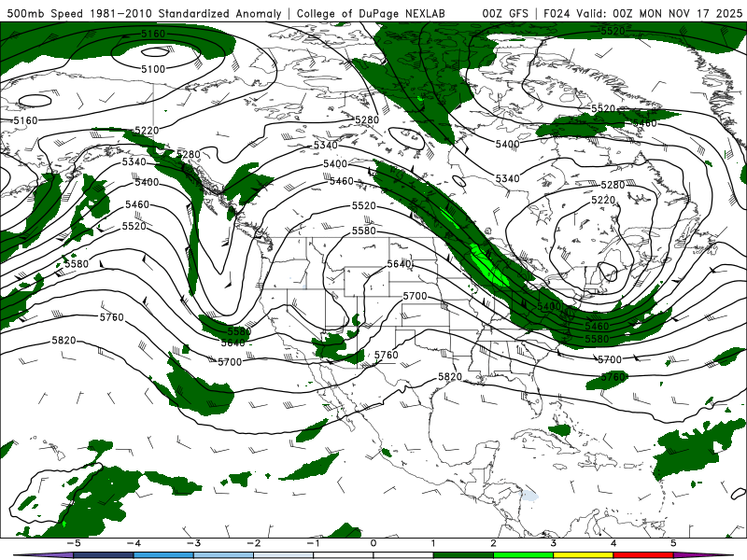Click the 5160 label above the 5100 contour
The width and height of the screenshot is (747, 560).
[x=153, y=34]
